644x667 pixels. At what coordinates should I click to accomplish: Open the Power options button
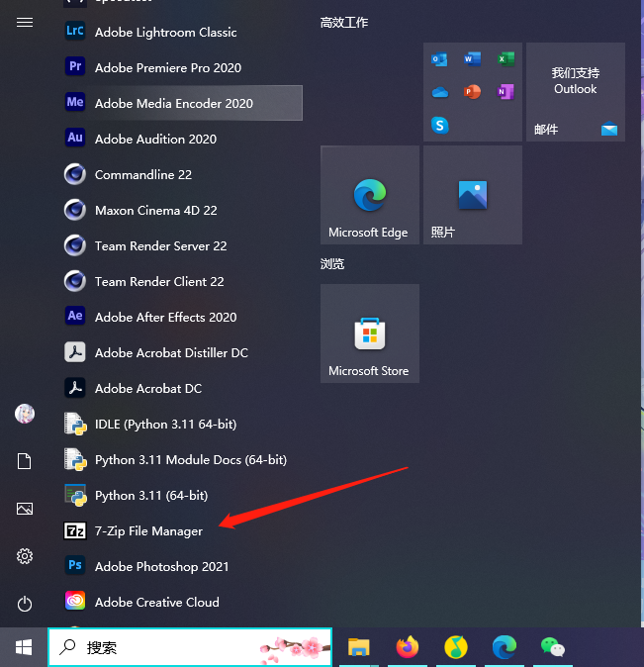(x=25, y=604)
